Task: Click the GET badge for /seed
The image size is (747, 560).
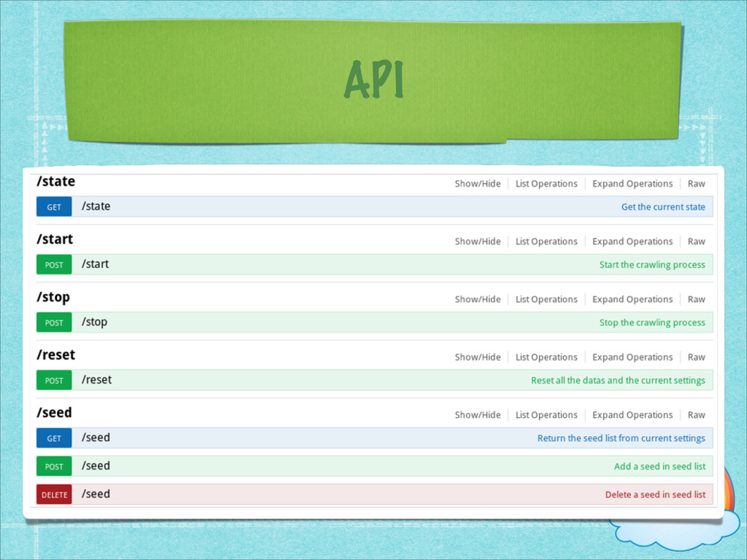Action: (54, 438)
